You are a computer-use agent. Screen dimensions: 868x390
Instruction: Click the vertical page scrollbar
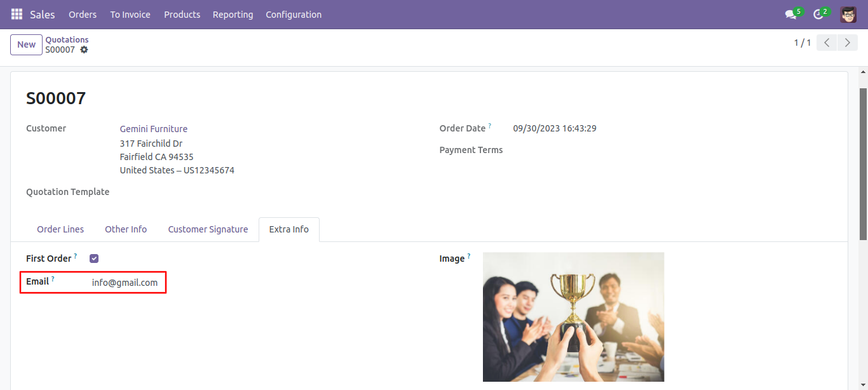click(x=863, y=164)
